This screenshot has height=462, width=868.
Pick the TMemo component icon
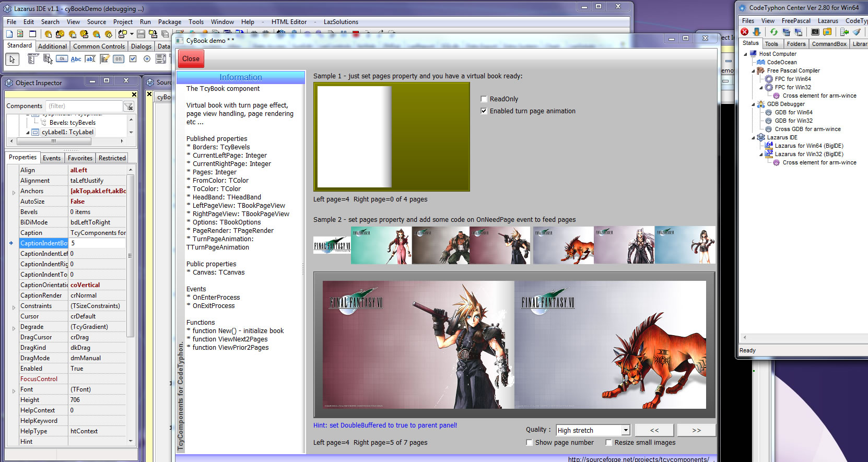click(x=104, y=59)
